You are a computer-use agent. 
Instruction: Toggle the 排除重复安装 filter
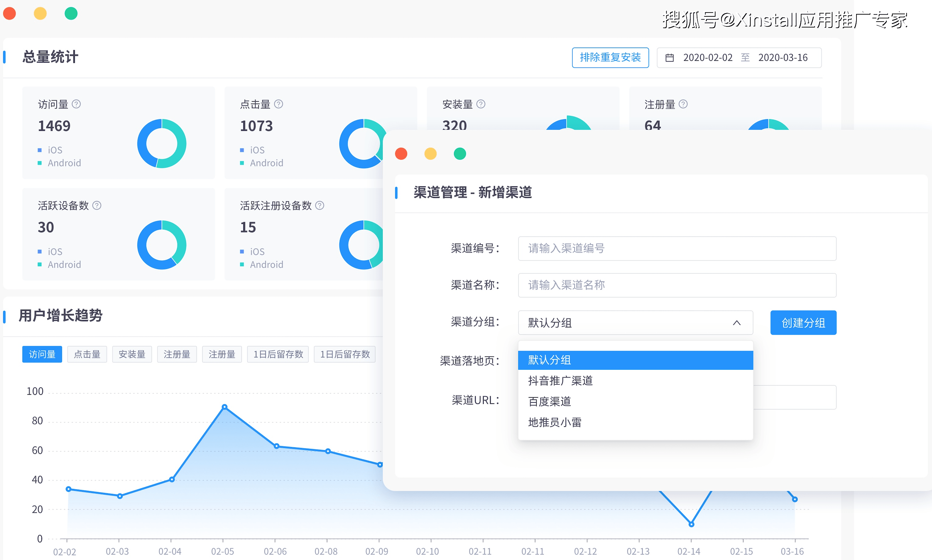coord(610,58)
